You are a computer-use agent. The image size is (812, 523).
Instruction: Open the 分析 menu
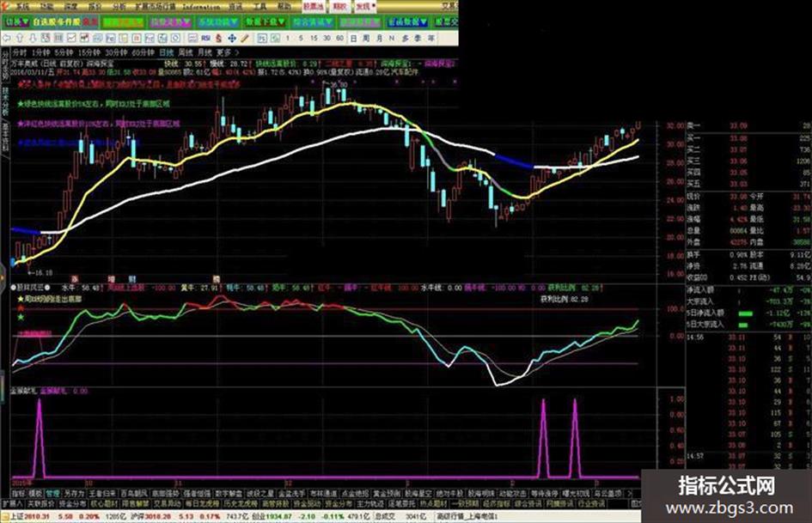[119, 6]
